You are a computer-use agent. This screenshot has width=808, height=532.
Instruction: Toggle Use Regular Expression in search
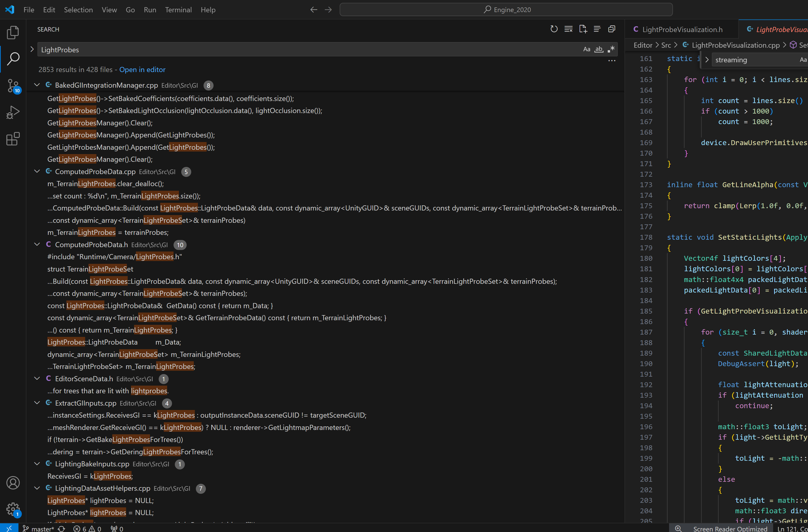pos(611,49)
